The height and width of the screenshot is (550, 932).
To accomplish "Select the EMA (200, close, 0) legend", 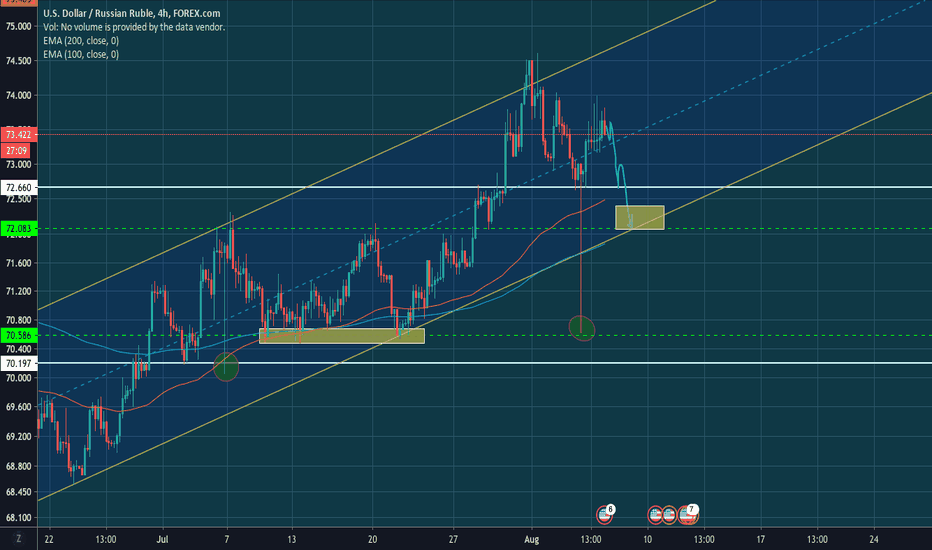I will (81, 40).
